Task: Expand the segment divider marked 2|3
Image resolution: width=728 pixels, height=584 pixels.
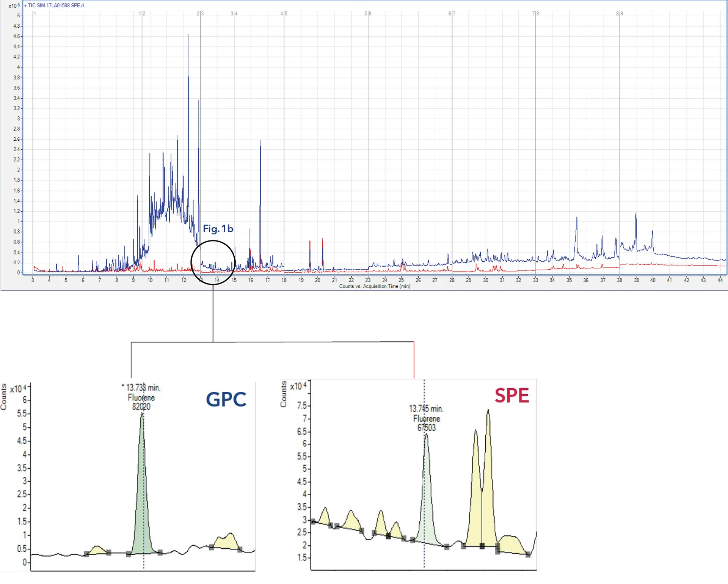Action: [200, 13]
